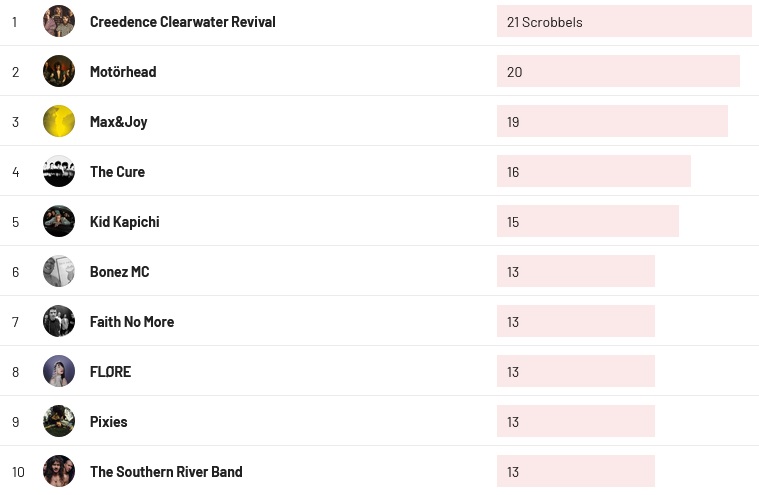Open Kid Kapichi artist link
The width and height of the screenshot is (759, 495).
pyautogui.click(x=124, y=221)
